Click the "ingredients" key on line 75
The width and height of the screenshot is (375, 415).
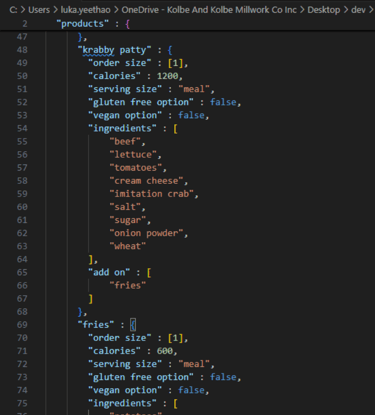[x=122, y=403]
